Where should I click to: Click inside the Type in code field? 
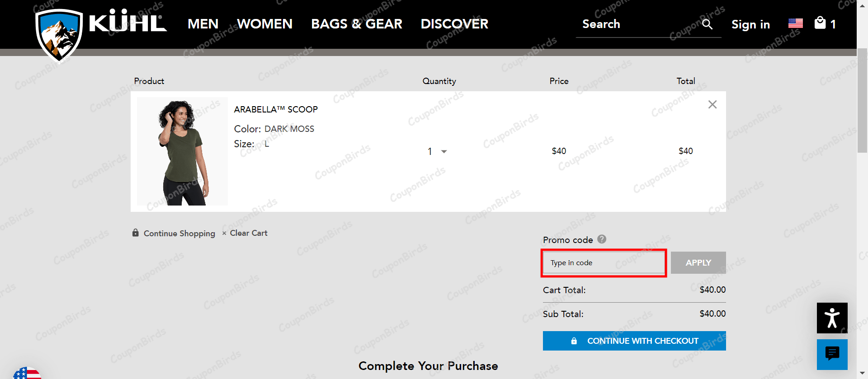click(603, 262)
